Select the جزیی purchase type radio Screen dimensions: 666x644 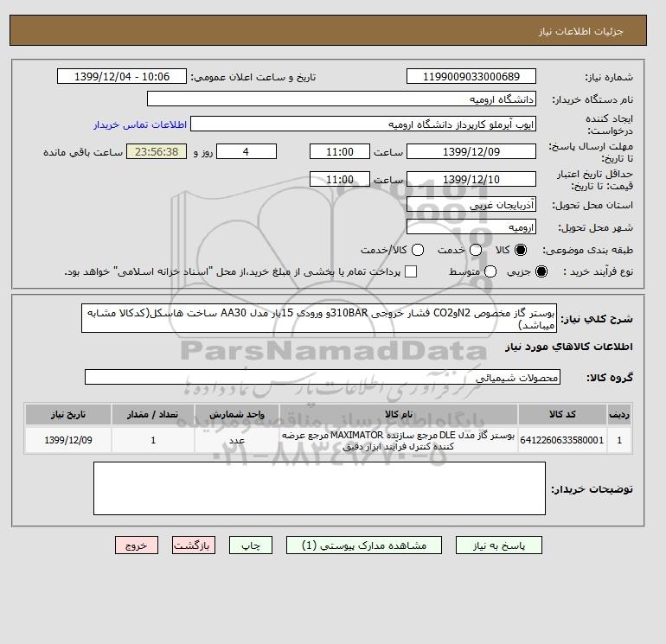(541, 271)
